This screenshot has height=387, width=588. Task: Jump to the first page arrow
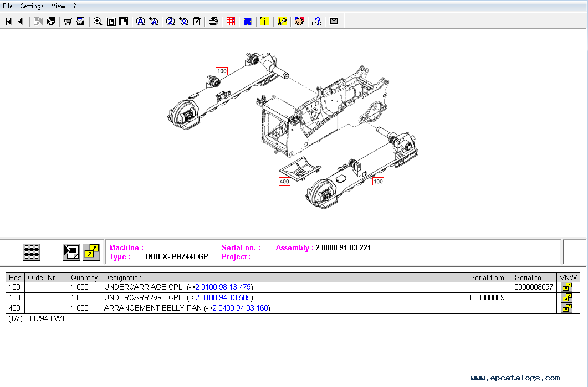pos(9,22)
